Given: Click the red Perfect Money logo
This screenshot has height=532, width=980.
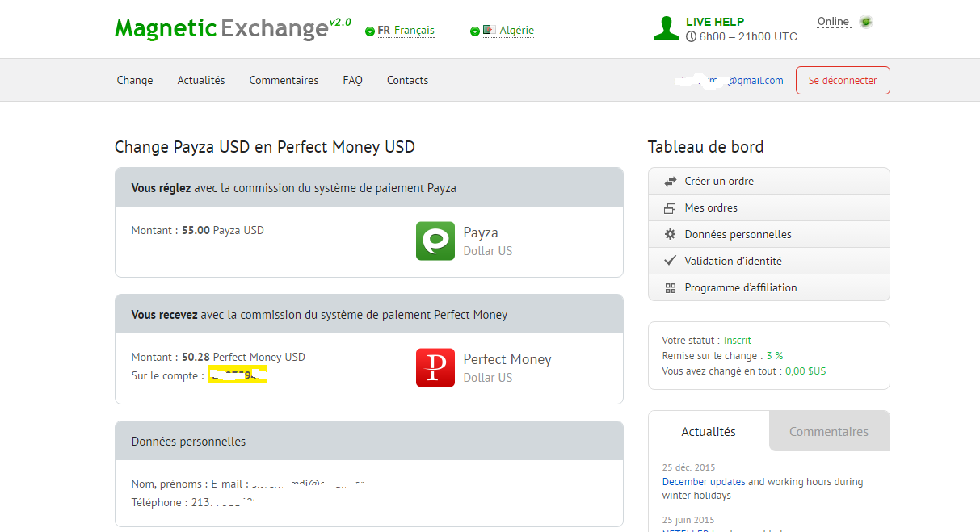Looking at the screenshot, I should (x=435, y=368).
